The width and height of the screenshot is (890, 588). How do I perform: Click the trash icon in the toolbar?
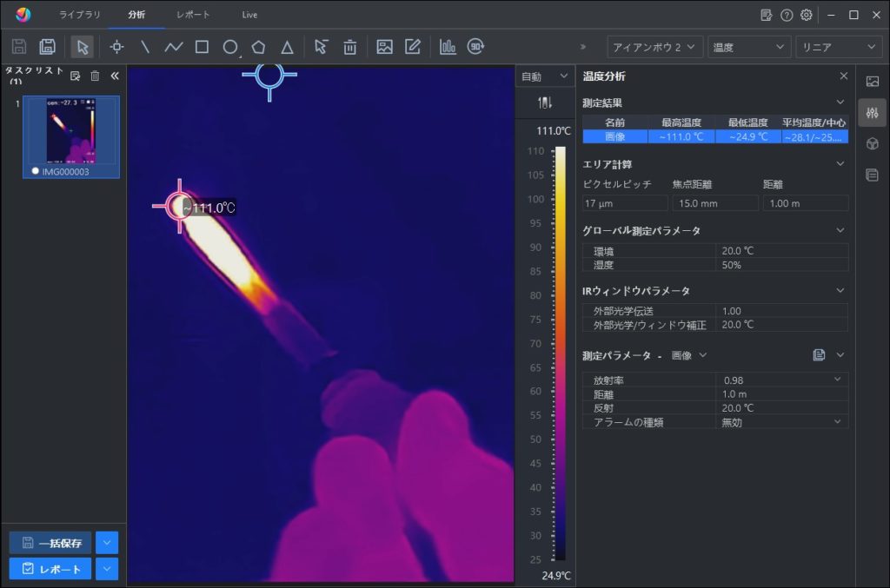[349, 47]
